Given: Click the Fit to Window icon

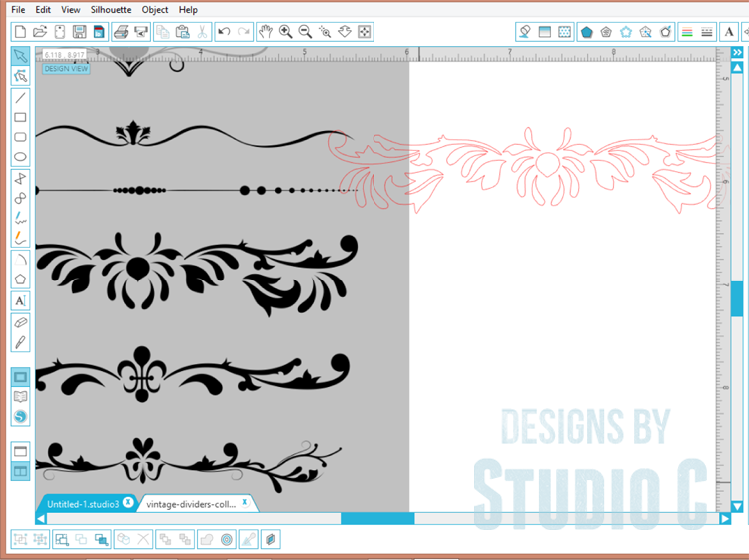Looking at the screenshot, I should coord(364,32).
